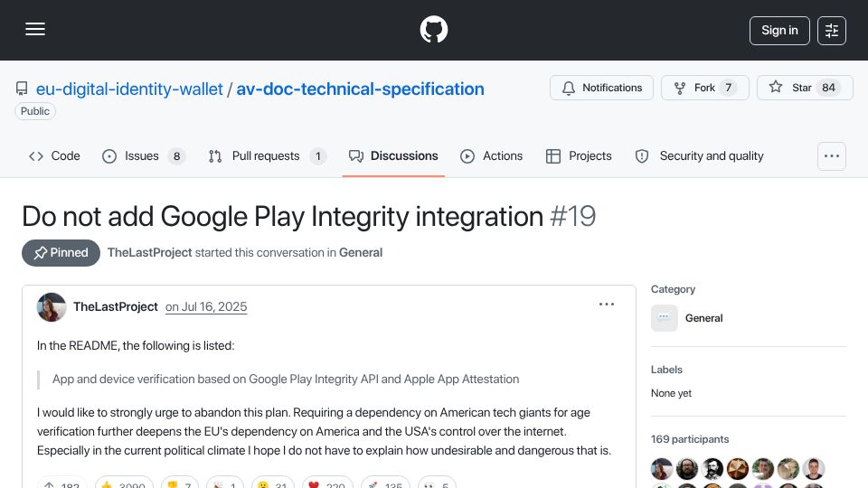Click the bell icon in Notifications
Viewport: 868px width, 488px height.
pos(569,88)
